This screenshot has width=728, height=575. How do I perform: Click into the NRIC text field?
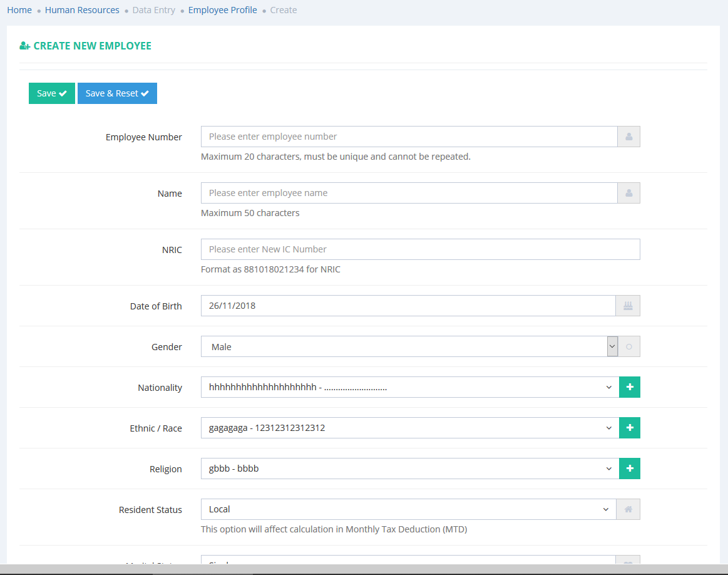pos(420,249)
